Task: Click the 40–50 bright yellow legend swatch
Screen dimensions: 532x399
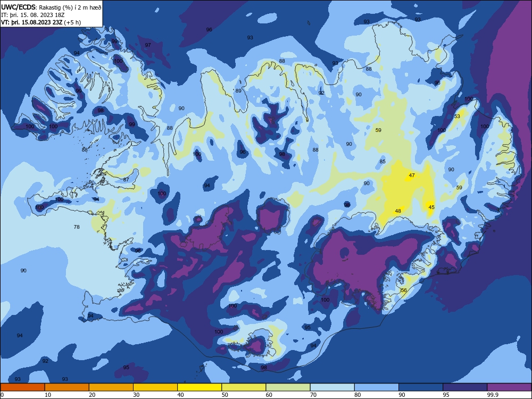Action: (199, 387)
